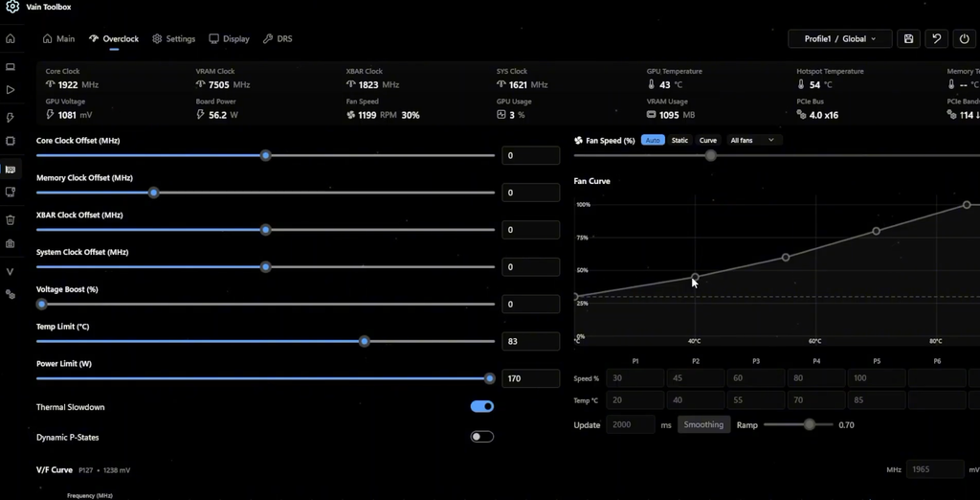Image resolution: width=980 pixels, height=500 pixels.
Task: Click the lightning bolt icon in sidebar
Action: pyautogui.click(x=10, y=117)
